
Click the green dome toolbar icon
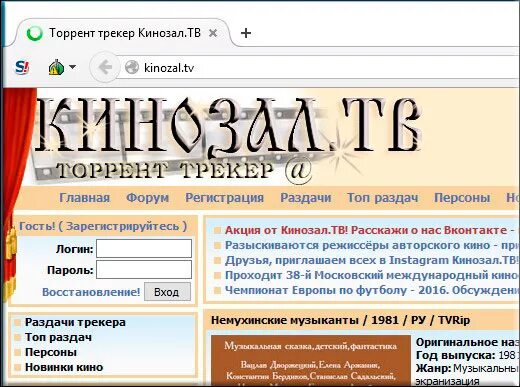(56, 67)
